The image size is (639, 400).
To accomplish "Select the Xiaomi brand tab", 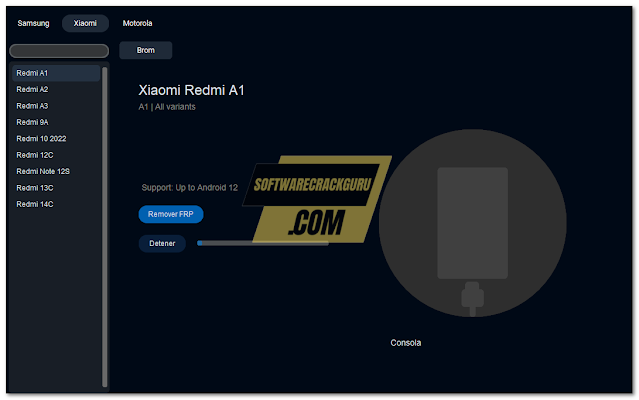I will (85, 23).
